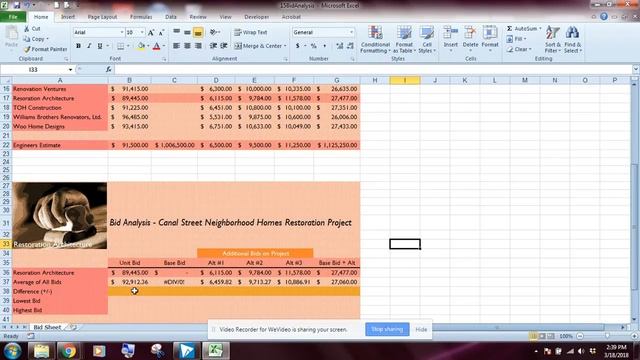Click the Orientation text-angle icon
Image resolution: width=640 pixels, height=360 pixels.
click(x=213, y=32)
